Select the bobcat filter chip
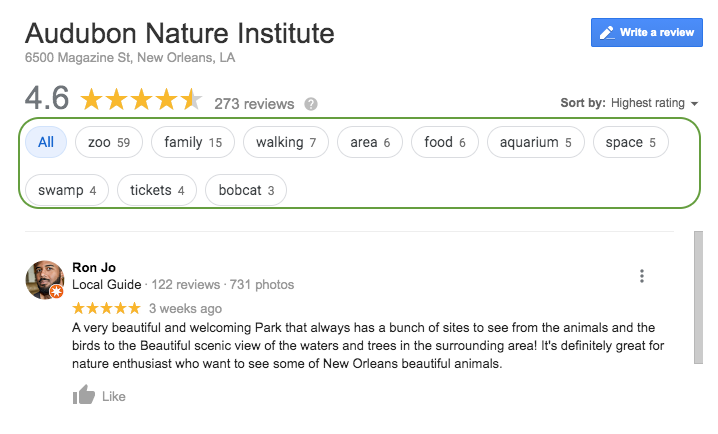Screen dimensions: 718x434 [x=246, y=190]
